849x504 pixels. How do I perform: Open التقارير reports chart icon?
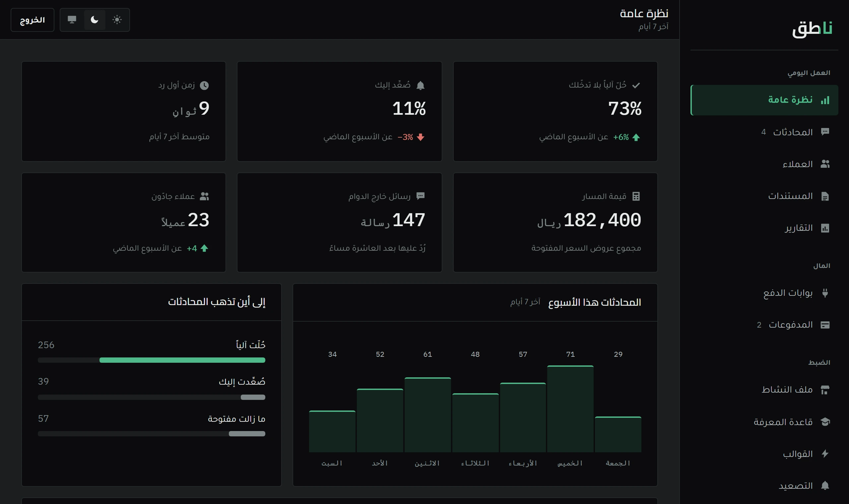tap(825, 228)
